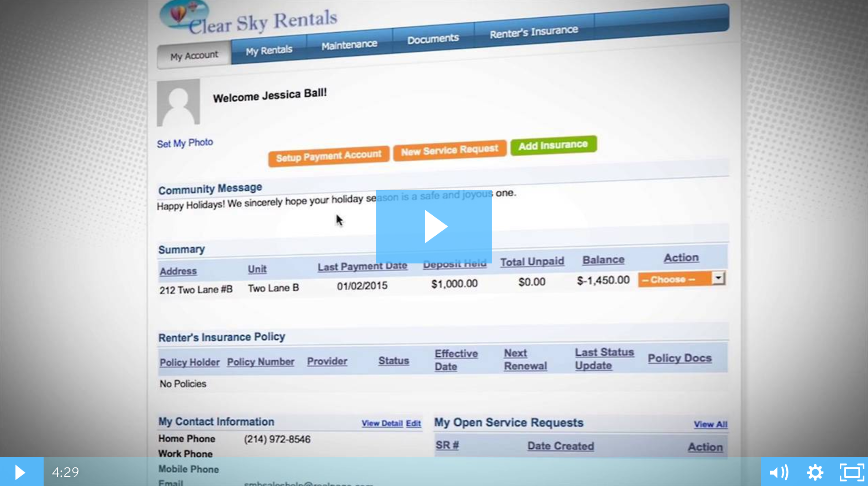Screen dimensions: 868x486
Task: Sort by Last Status Update column
Action: [604, 359]
